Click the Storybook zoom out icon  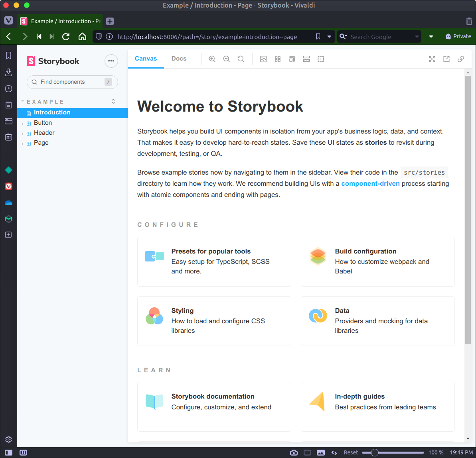227,59
